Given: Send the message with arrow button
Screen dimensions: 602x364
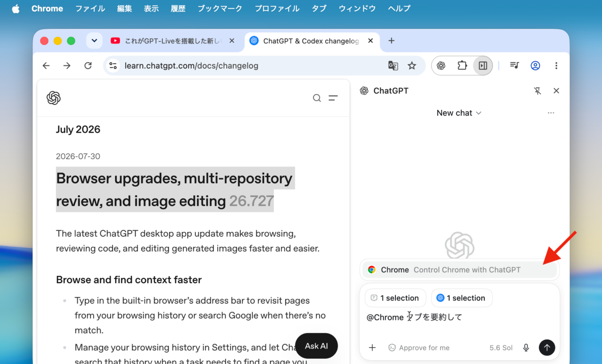Looking at the screenshot, I should pos(547,348).
